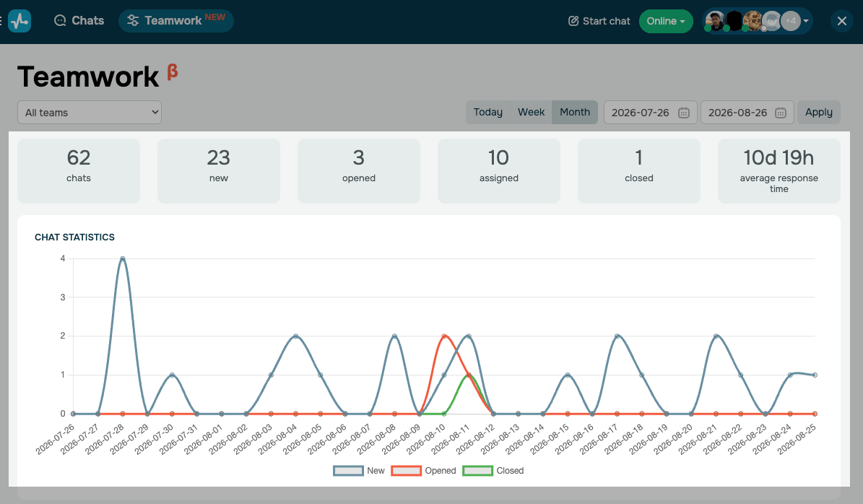The height and width of the screenshot is (504, 863).
Task: Click the 2026-08-10 axis label
Action: click(x=426, y=440)
